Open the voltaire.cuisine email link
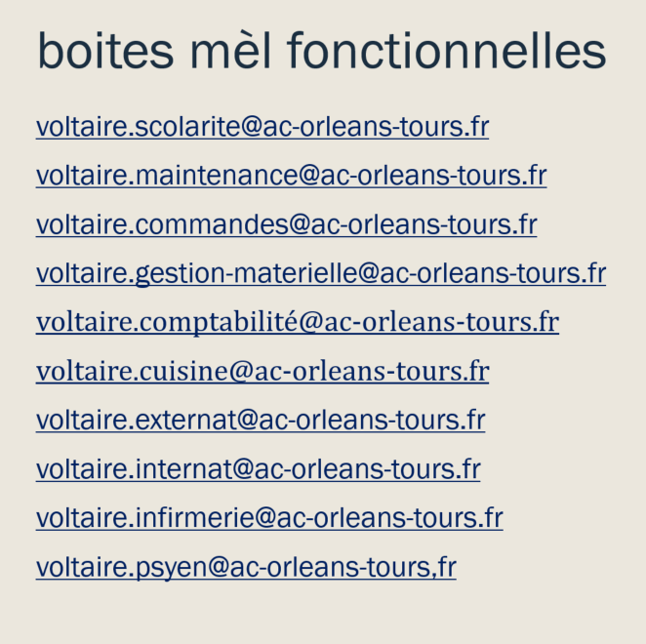The image size is (646, 644). [262, 372]
